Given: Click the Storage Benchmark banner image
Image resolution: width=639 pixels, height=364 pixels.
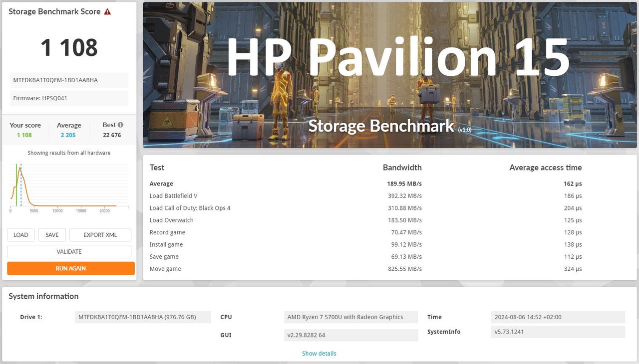Looking at the screenshot, I should (x=390, y=75).
